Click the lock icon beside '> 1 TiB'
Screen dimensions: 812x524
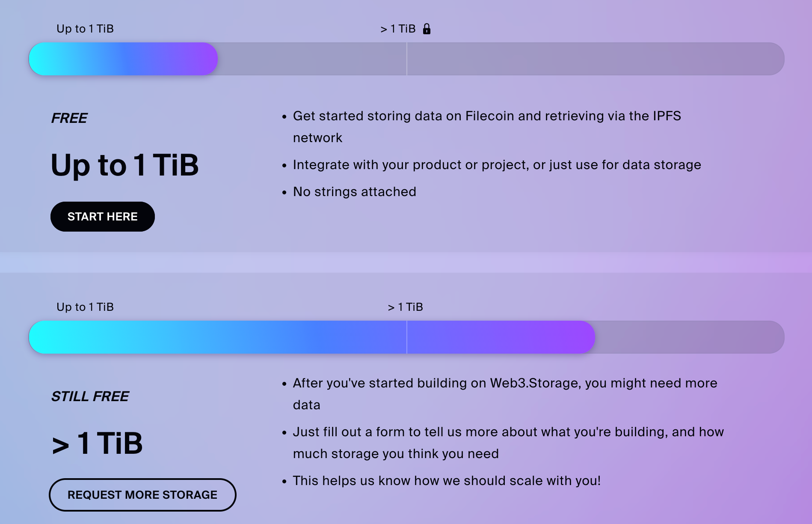pyautogui.click(x=427, y=29)
